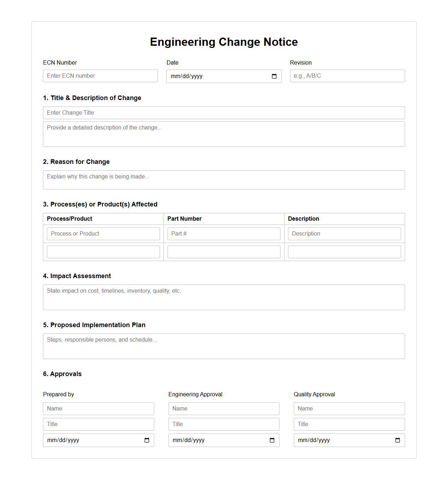Click the detailed description of the change textarea
The height and width of the screenshot is (480, 448).
tap(223, 134)
